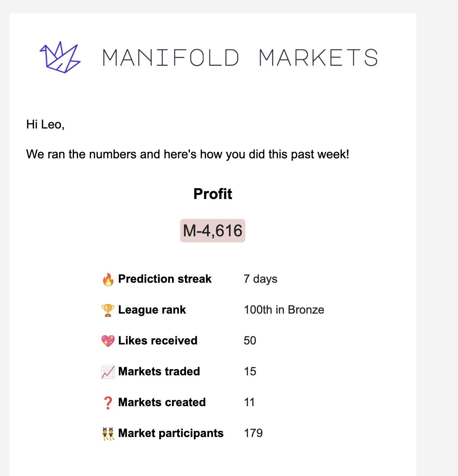Click the Markets created label
The image size is (458, 476).
coord(162,402)
